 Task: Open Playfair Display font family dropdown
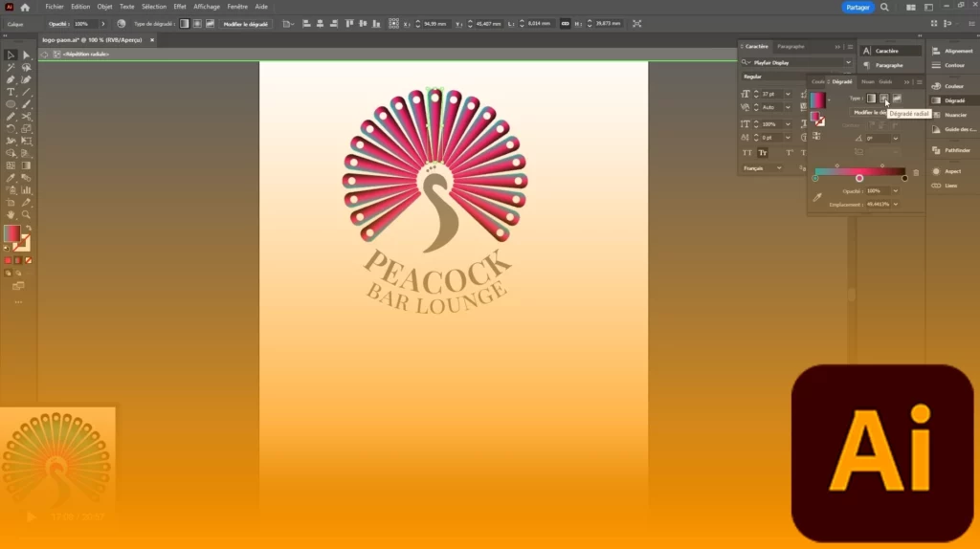[x=848, y=62]
